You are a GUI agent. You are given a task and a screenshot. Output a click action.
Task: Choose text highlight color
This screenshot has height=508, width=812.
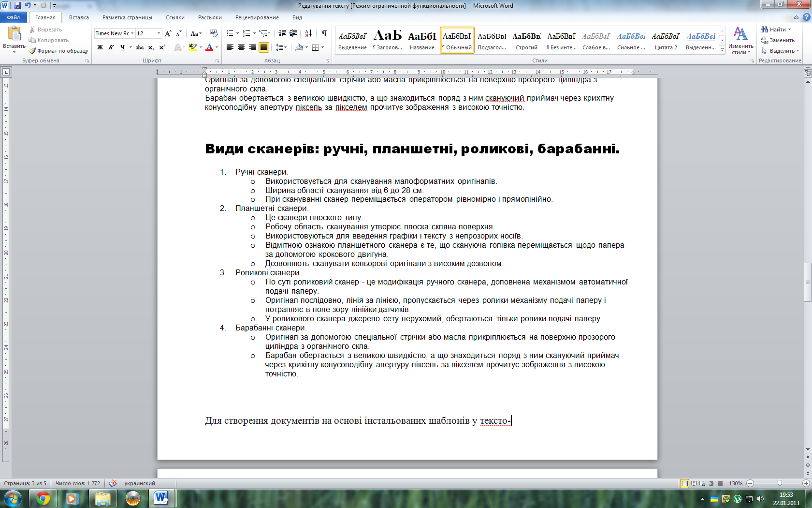pos(192,47)
